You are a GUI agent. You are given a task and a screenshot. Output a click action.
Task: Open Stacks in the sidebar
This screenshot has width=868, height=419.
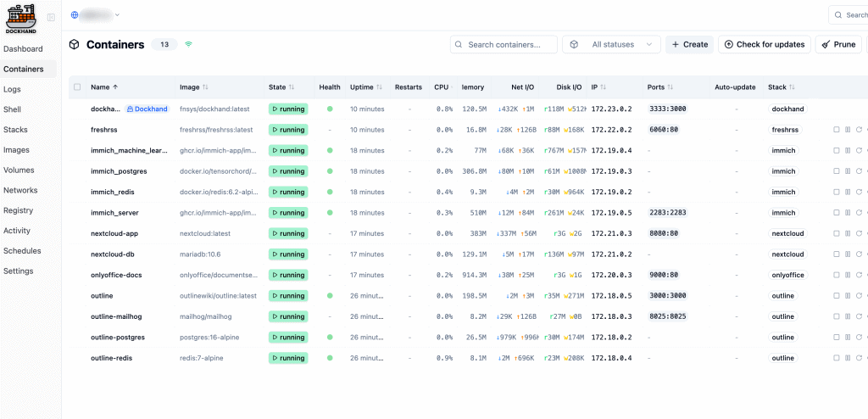tap(15, 130)
